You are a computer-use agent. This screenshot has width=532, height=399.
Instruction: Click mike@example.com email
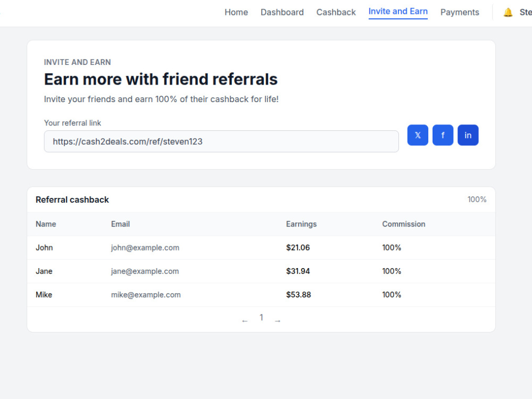pos(146,295)
